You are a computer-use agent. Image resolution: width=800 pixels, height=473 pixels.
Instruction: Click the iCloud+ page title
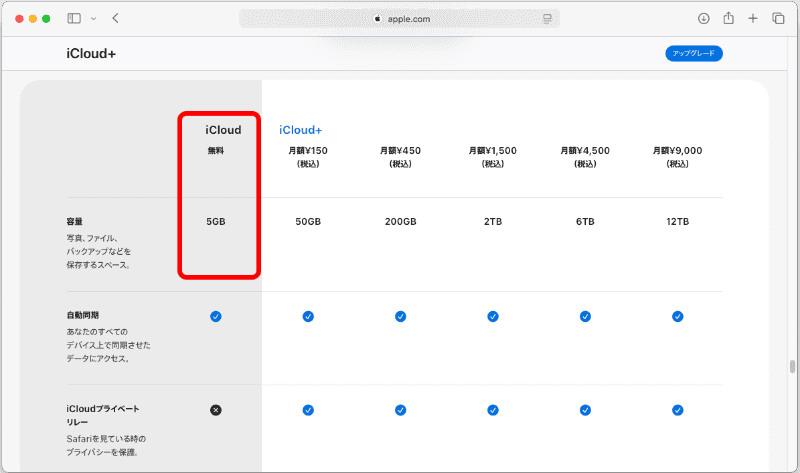coord(91,54)
